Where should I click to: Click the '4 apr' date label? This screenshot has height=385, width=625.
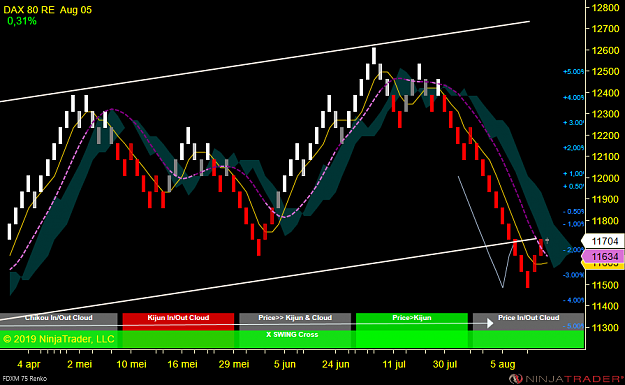[29, 364]
